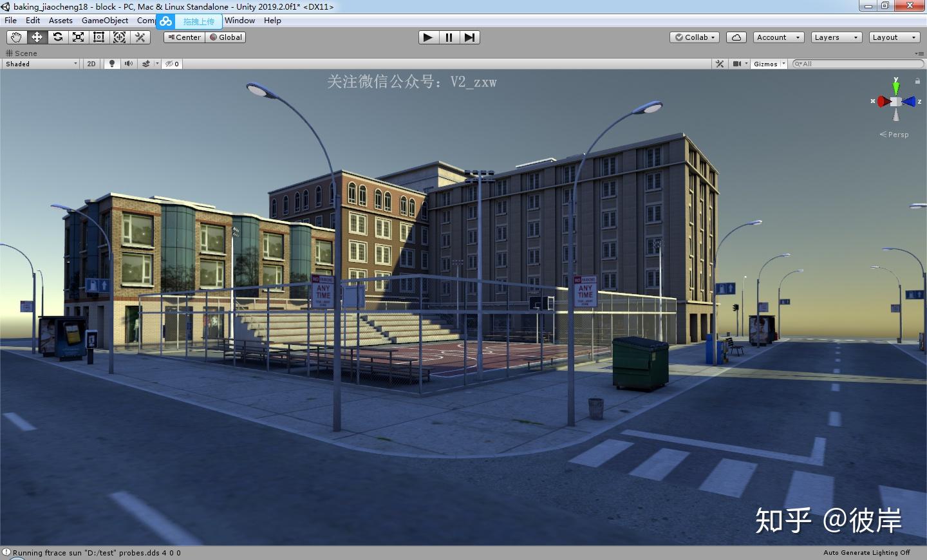The image size is (927, 560).
Task: Toggle Global handle rotation button
Action: (225, 37)
